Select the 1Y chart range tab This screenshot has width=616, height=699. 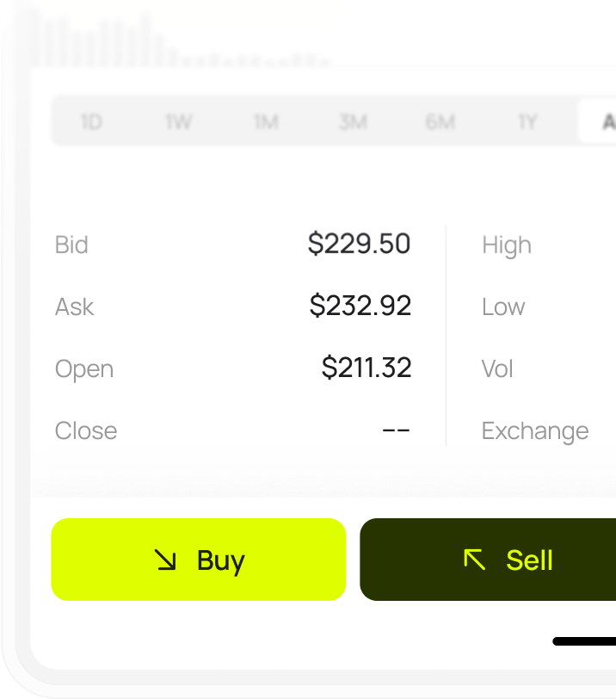[527, 122]
